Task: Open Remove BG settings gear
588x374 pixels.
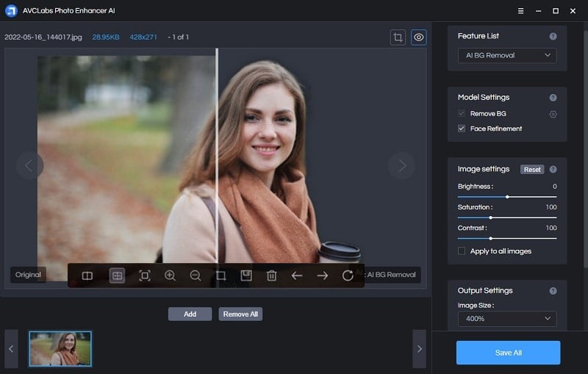Action: [553, 115]
